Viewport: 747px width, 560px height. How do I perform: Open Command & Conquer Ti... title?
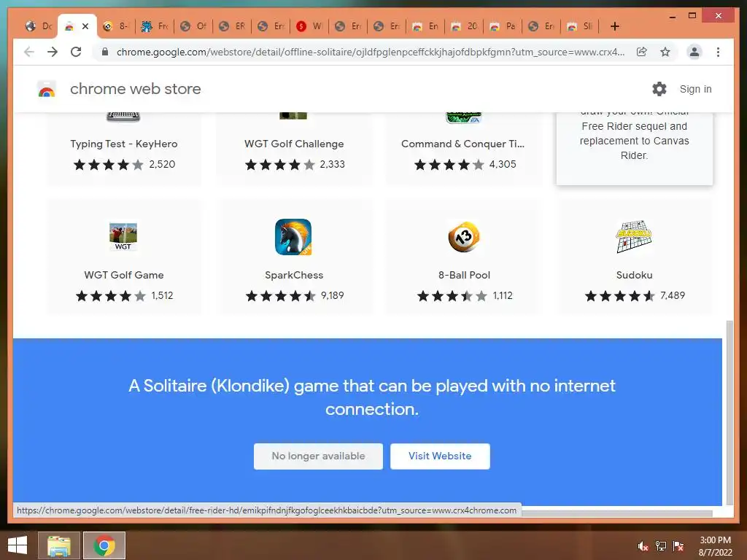pyautogui.click(x=462, y=144)
